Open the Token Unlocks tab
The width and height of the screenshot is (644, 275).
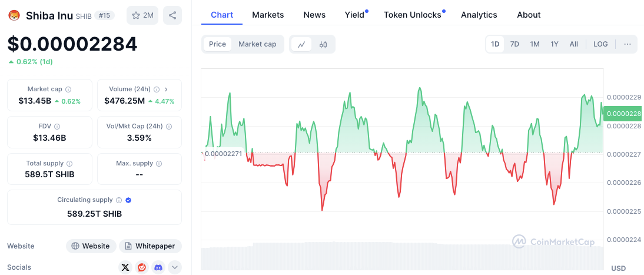(x=412, y=15)
